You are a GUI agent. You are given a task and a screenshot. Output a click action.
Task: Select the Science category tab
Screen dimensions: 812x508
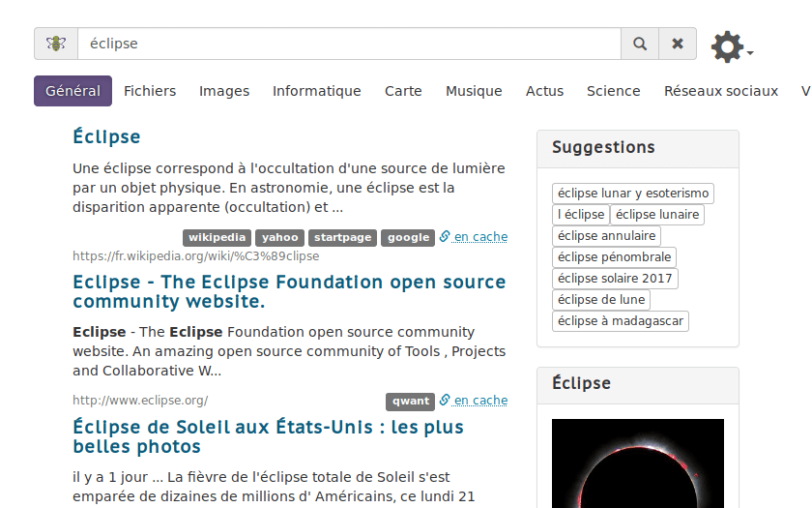pyautogui.click(x=613, y=91)
